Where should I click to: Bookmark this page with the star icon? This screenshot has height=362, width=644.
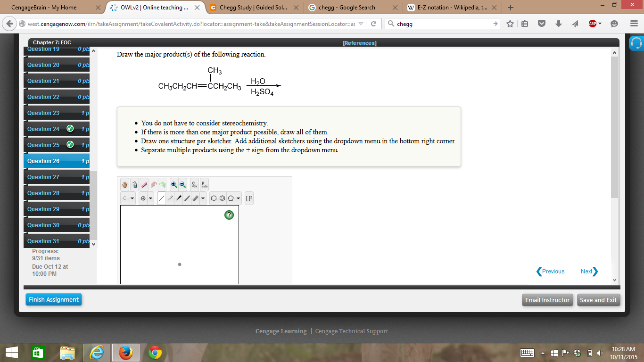click(x=510, y=24)
